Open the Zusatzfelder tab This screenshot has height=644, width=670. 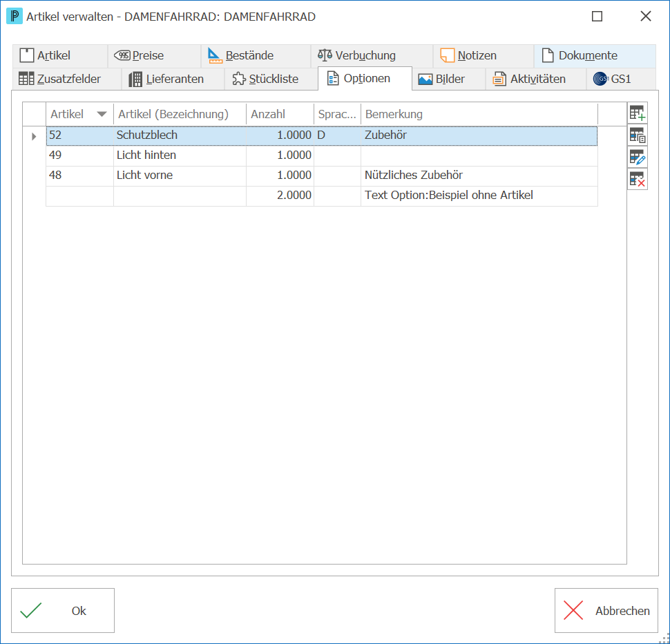pyautogui.click(x=67, y=79)
